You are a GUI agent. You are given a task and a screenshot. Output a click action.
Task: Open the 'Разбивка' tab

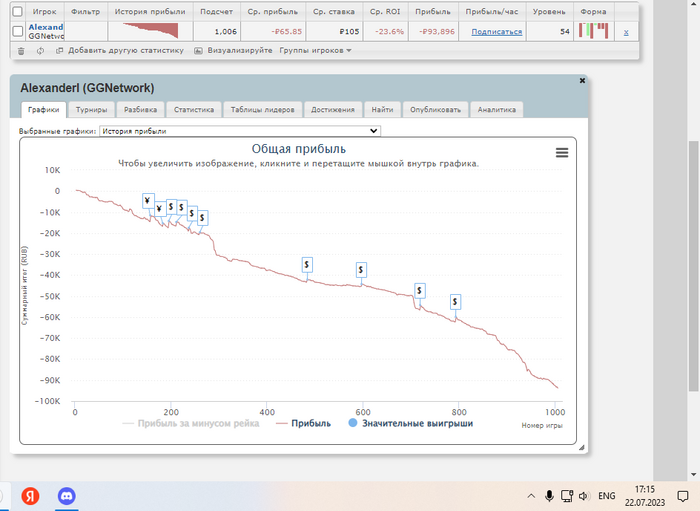140,110
